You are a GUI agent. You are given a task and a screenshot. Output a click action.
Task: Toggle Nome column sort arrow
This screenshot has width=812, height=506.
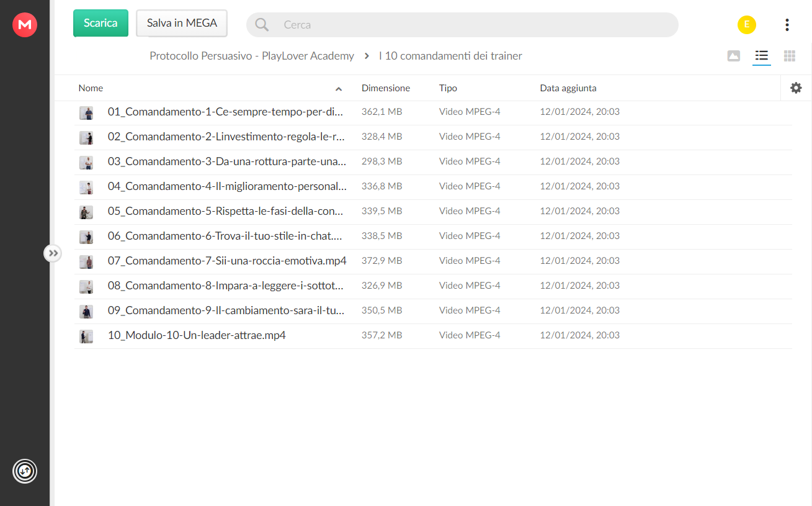tap(339, 89)
